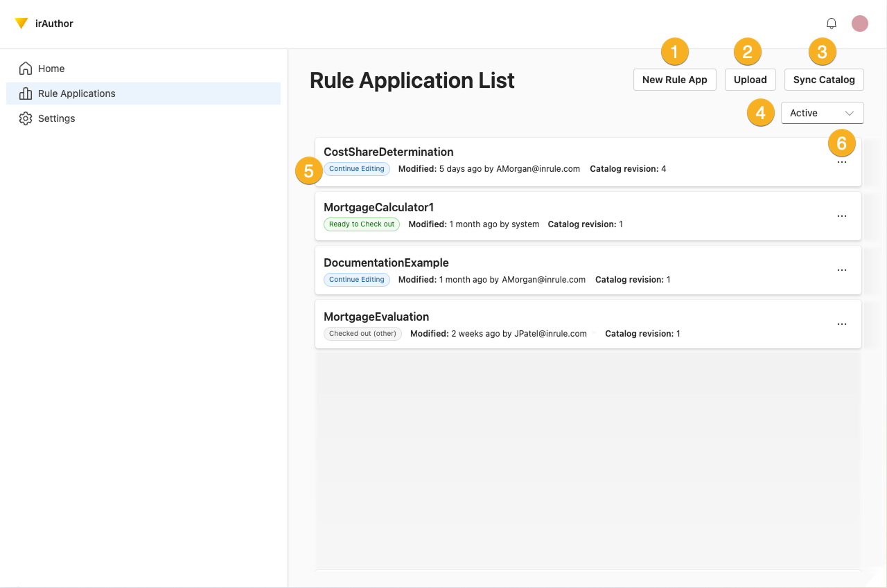
Task: Click the Ready to Check out badge
Action: (x=362, y=224)
